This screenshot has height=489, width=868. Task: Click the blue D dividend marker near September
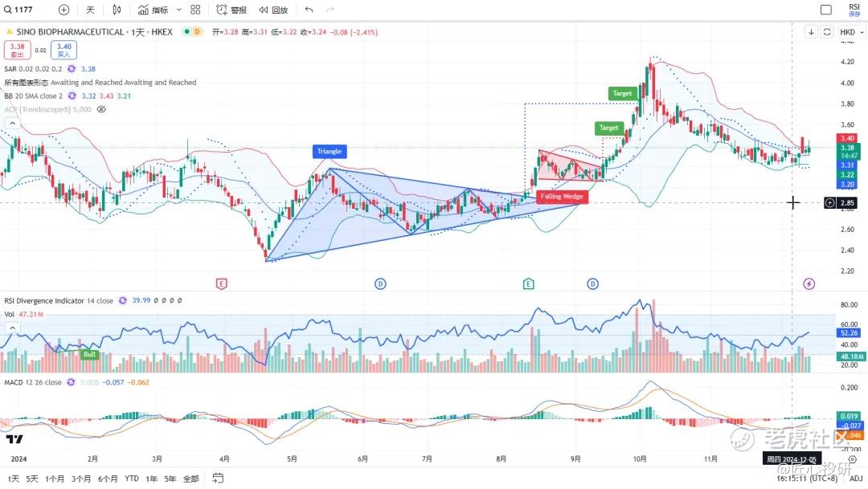pyautogui.click(x=593, y=283)
